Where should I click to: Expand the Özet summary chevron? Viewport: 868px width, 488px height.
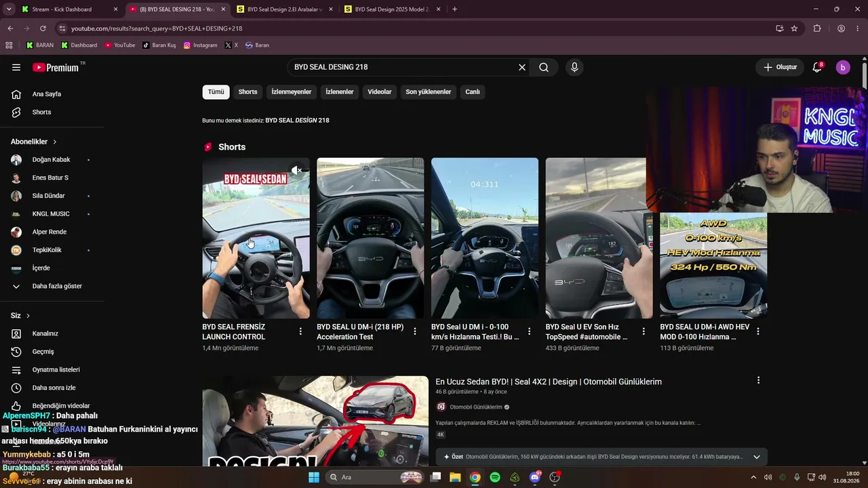click(757, 457)
